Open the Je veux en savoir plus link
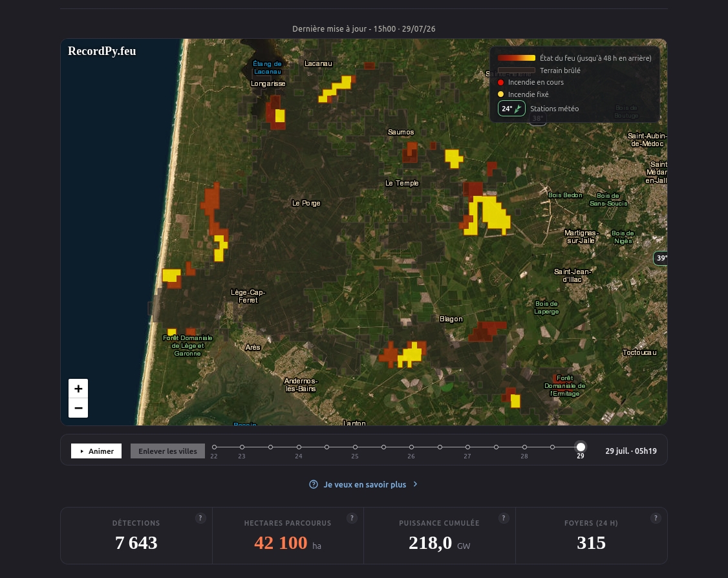 (x=364, y=484)
